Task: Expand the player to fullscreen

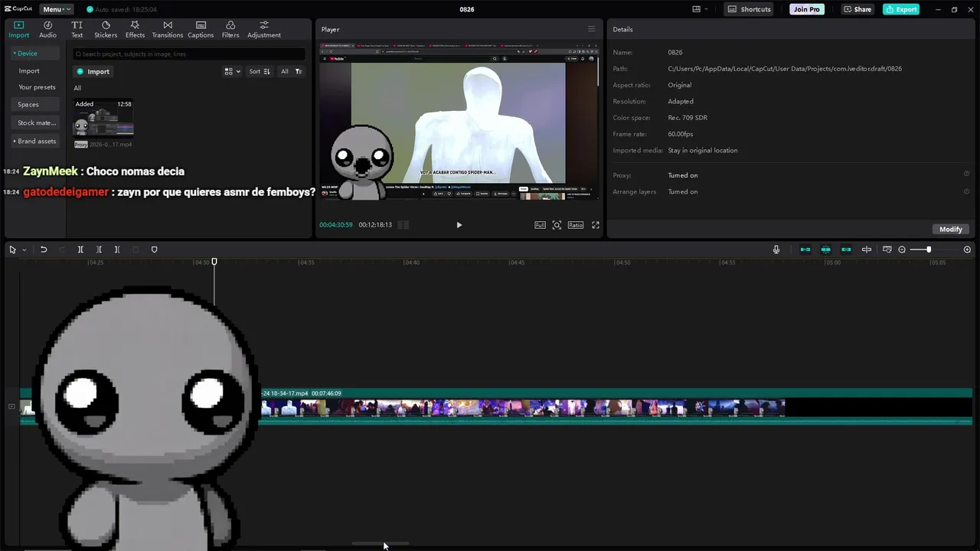Action: [x=596, y=225]
